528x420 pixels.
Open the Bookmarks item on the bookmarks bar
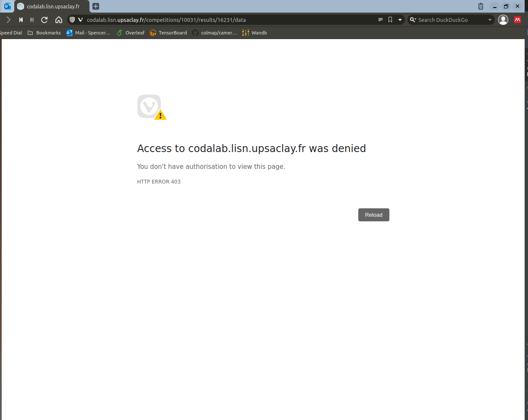click(44, 33)
